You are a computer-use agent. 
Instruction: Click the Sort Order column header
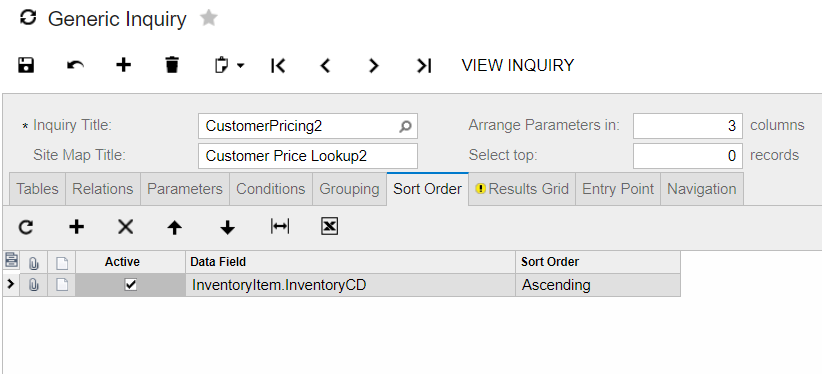pos(598,262)
